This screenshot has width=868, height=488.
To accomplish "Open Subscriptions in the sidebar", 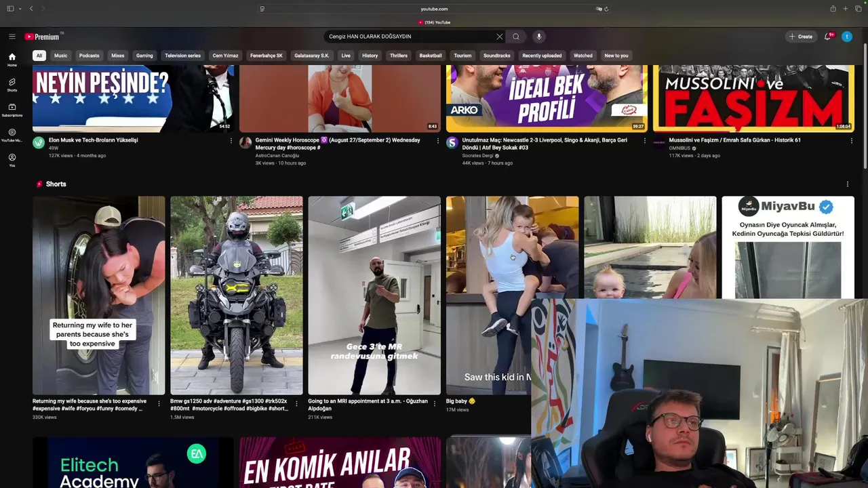I will pyautogui.click(x=12, y=110).
